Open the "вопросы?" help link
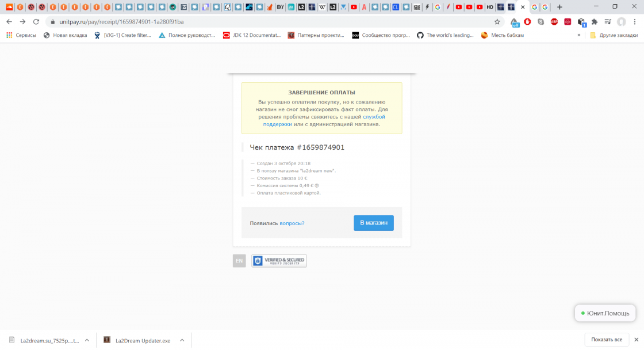Screen dimensions: 644x350 pyautogui.click(x=292, y=223)
